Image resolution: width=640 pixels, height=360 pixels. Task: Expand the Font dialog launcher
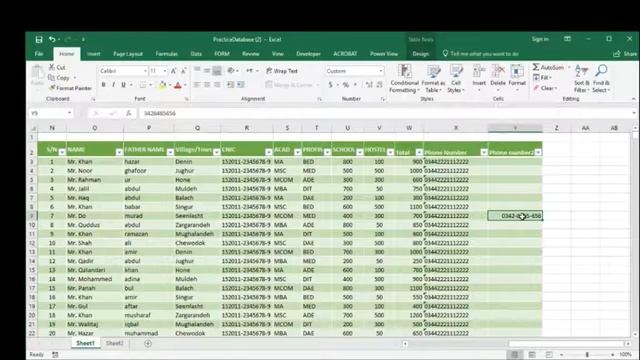point(187,99)
